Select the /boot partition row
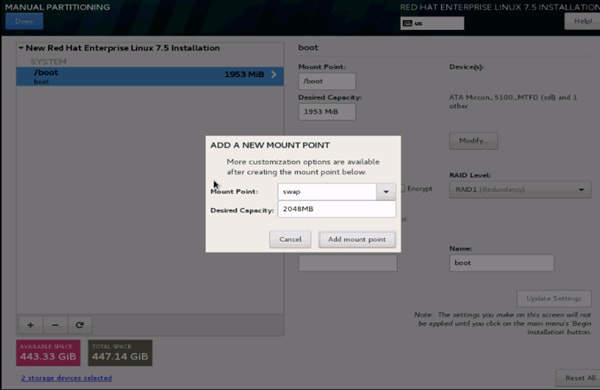 pos(150,76)
